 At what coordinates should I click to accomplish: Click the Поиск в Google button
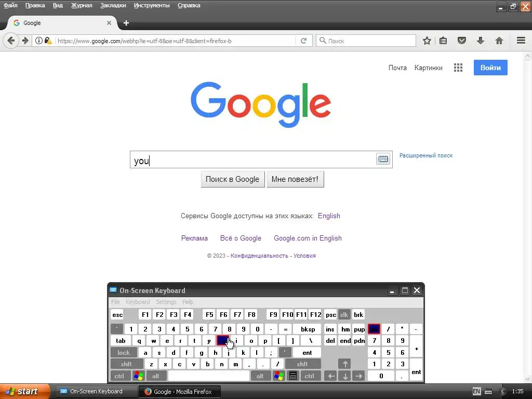[232, 179]
